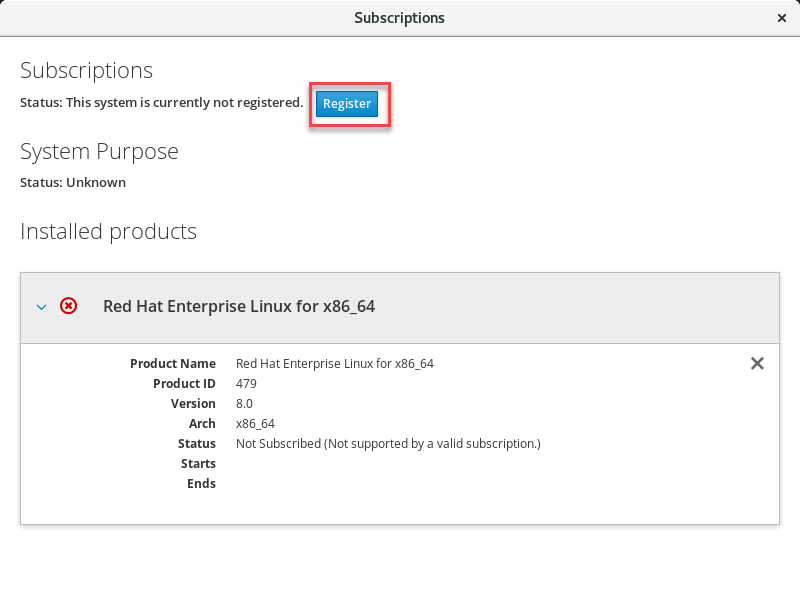800x600 pixels.
Task: Click the Version value 8.0
Action: tap(246, 403)
